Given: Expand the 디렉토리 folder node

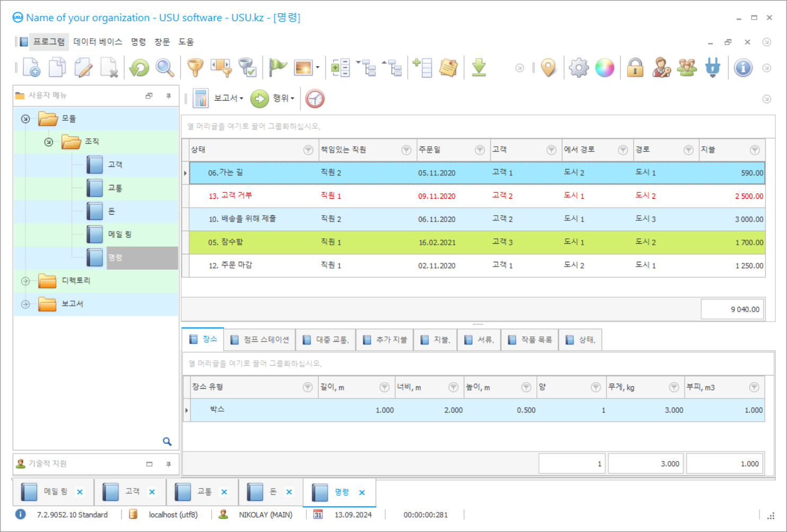Looking at the screenshot, I should [25, 281].
